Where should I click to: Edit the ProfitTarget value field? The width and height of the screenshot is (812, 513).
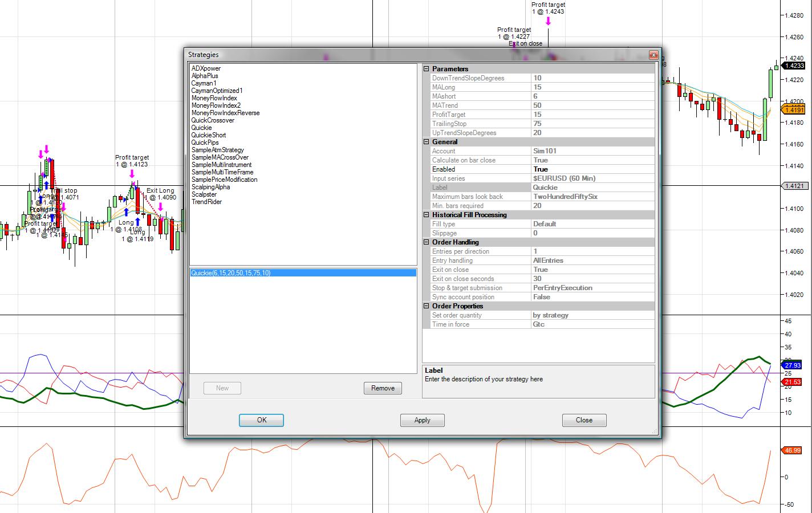593,115
